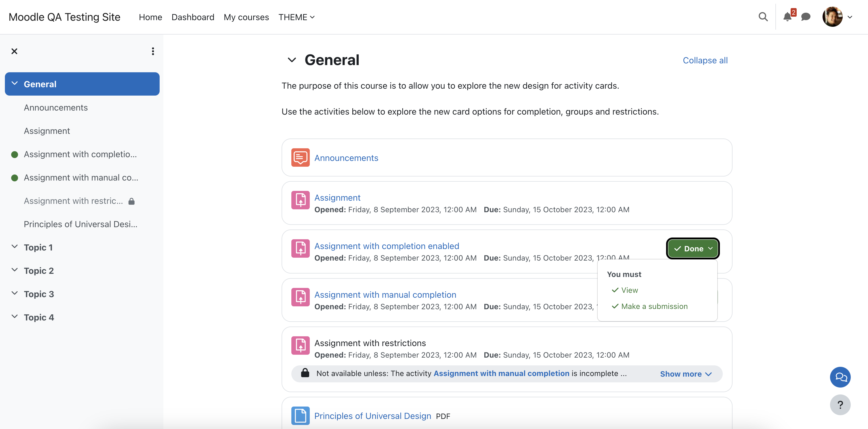
Task: Select General in course index
Action: [40, 84]
